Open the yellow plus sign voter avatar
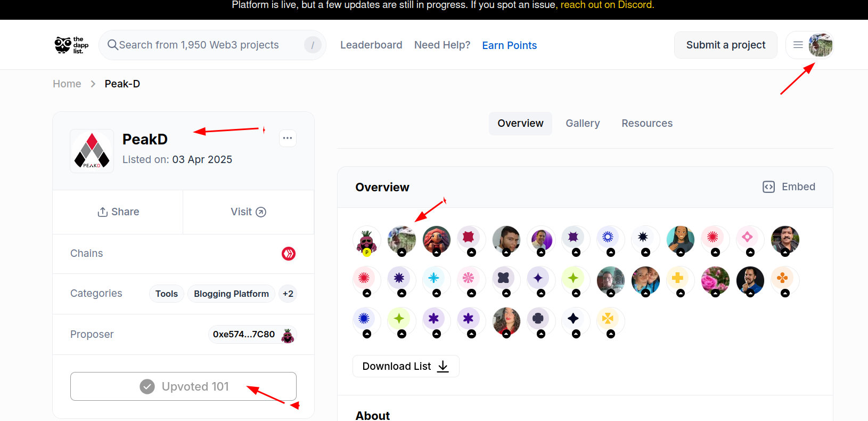Screen dimensions: 868x421 (x=681, y=281)
